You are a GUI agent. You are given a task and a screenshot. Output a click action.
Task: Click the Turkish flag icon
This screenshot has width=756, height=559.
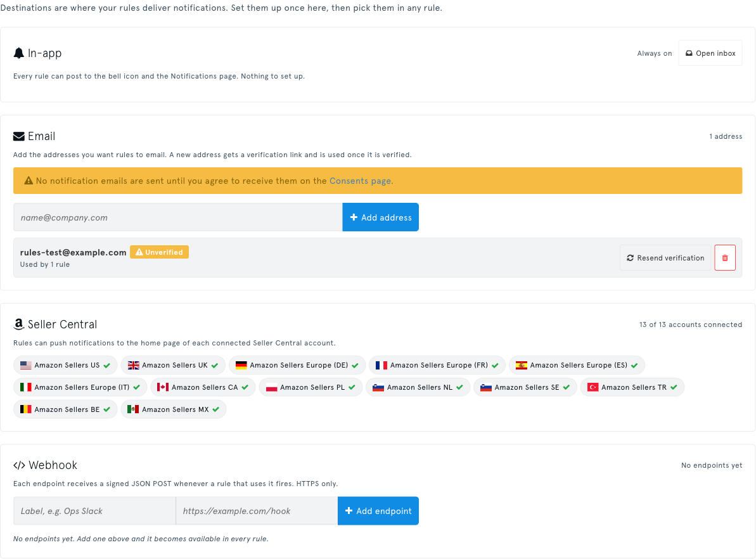tap(593, 387)
